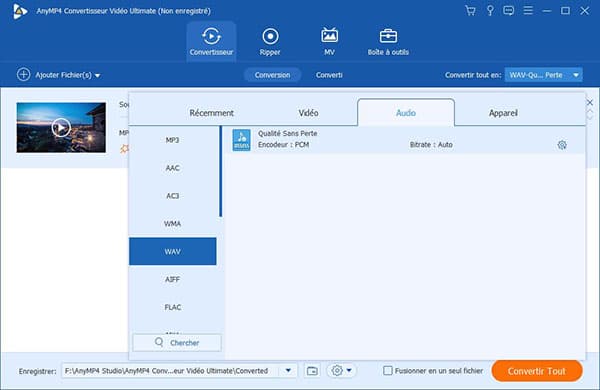Click the WAV music note profile icon

(241, 140)
